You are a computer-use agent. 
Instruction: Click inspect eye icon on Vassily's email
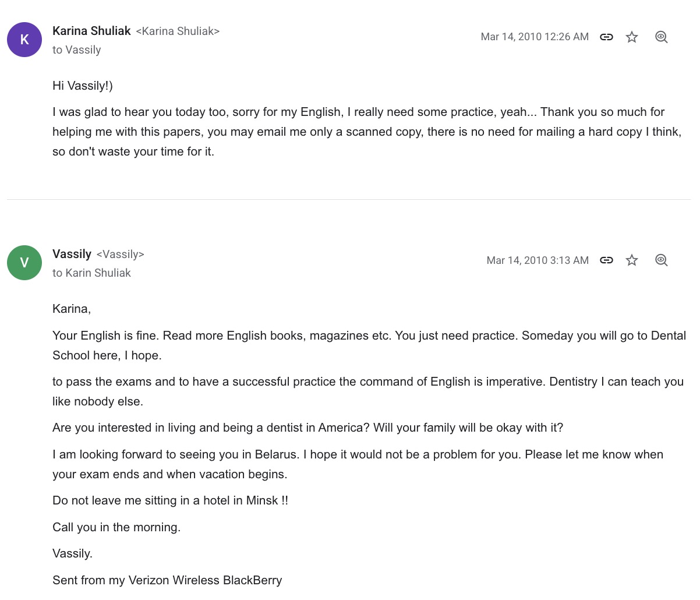(661, 260)
